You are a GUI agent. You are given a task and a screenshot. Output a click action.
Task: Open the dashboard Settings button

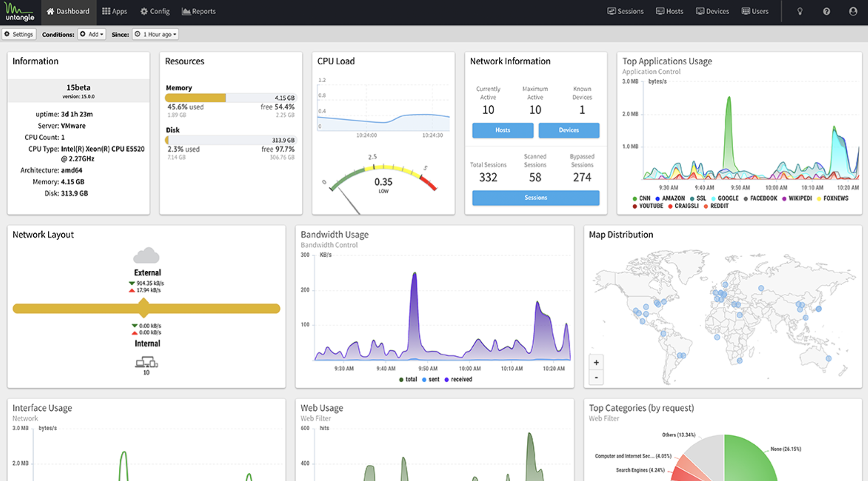tap(19, 34)
